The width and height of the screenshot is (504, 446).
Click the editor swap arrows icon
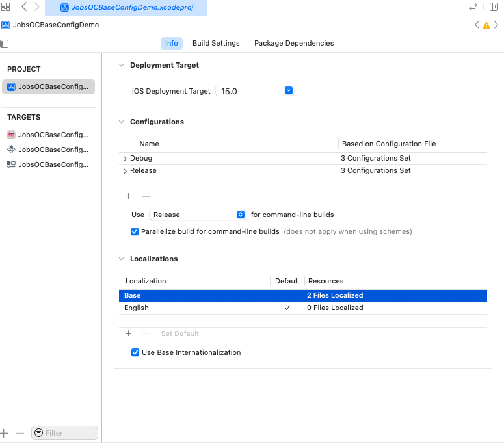coord(473,7)
